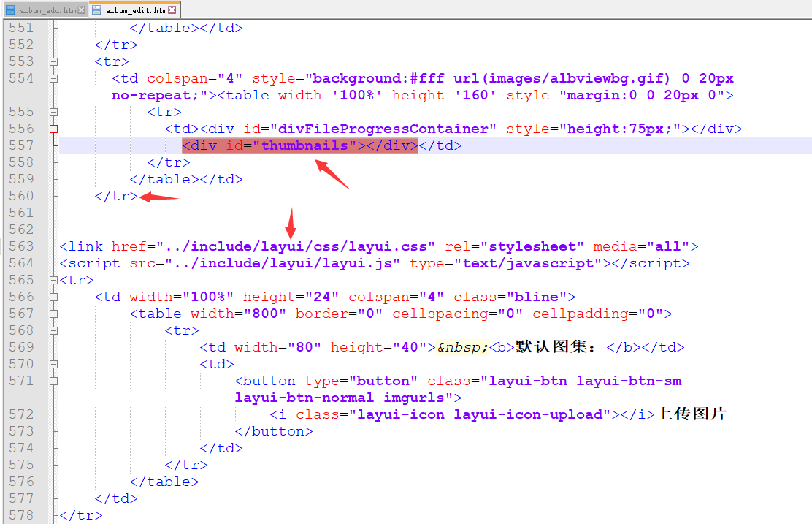Viewport: 812px width, 524px height.
Task: Click line number 570 in the gutter
Action: point(21,364)
